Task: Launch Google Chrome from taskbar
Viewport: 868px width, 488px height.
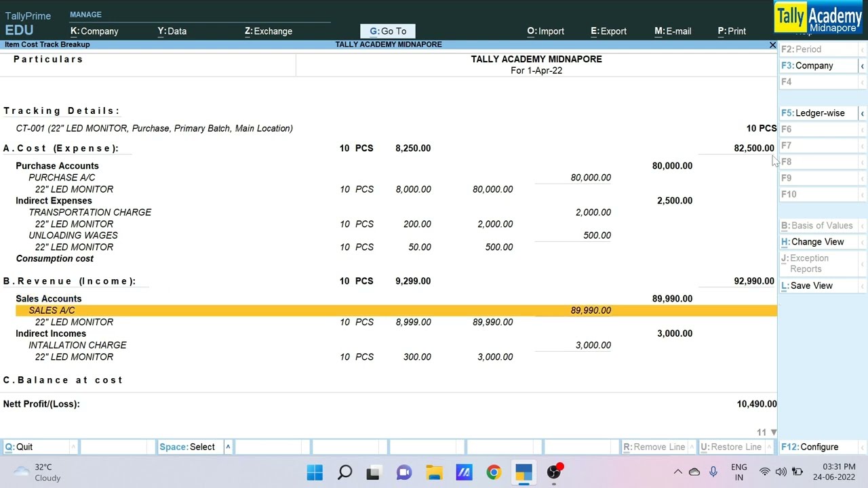Action: [x=494, y=472]
